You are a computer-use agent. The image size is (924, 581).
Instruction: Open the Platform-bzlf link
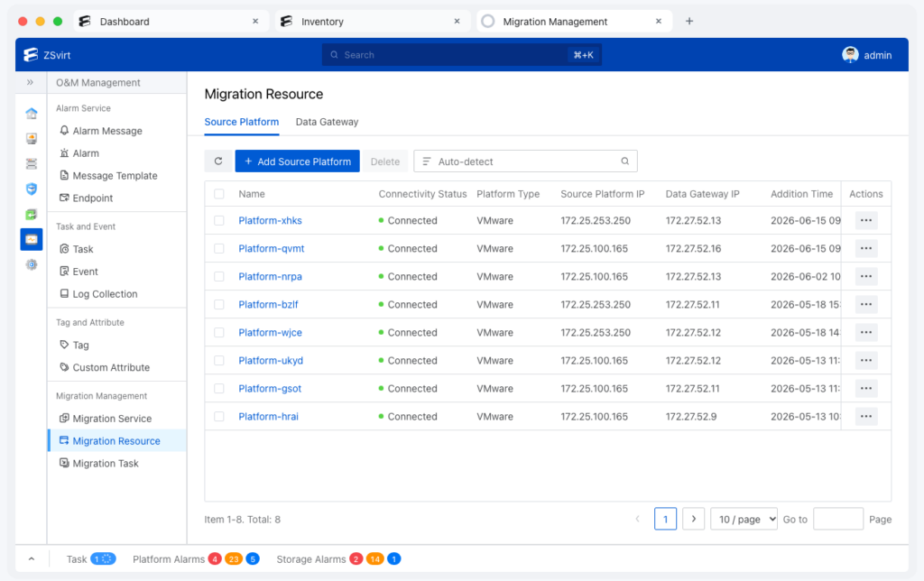coord(268,305)
